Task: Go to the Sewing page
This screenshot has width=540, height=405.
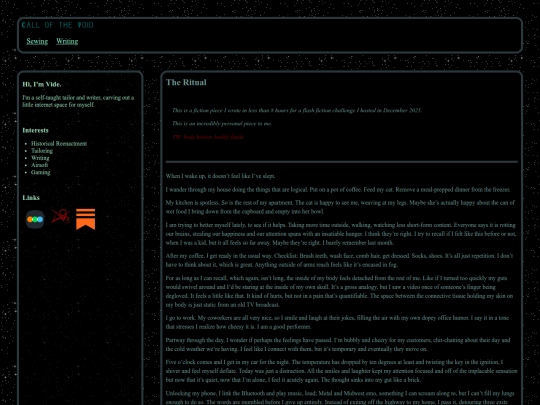Action: click(x=37, y=41)
